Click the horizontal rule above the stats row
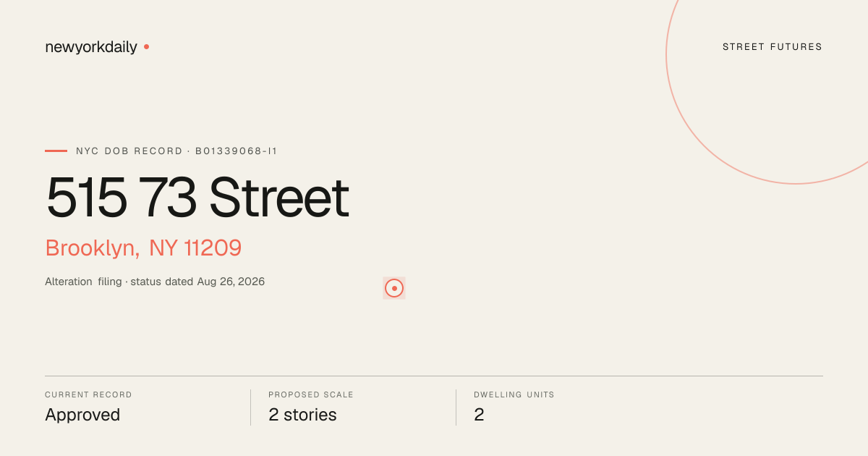This screenshot has height=456, width=868. [x=434, y=376]
